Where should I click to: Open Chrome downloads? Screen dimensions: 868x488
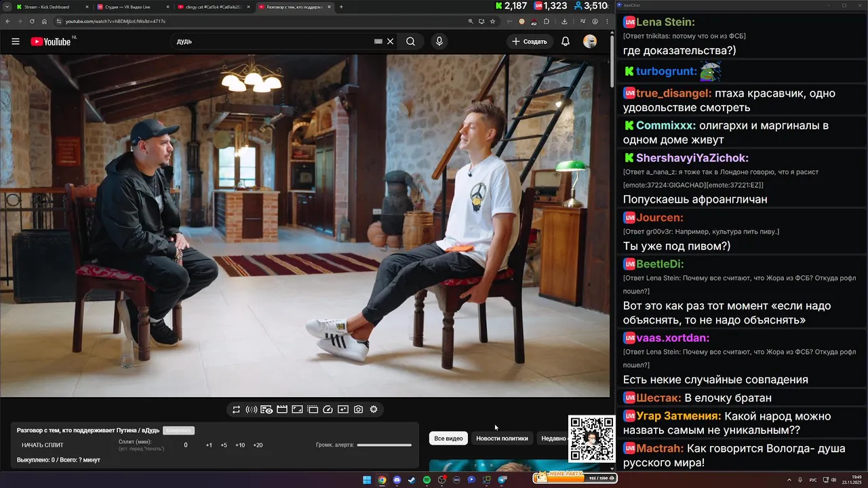(x=565, y=21)
